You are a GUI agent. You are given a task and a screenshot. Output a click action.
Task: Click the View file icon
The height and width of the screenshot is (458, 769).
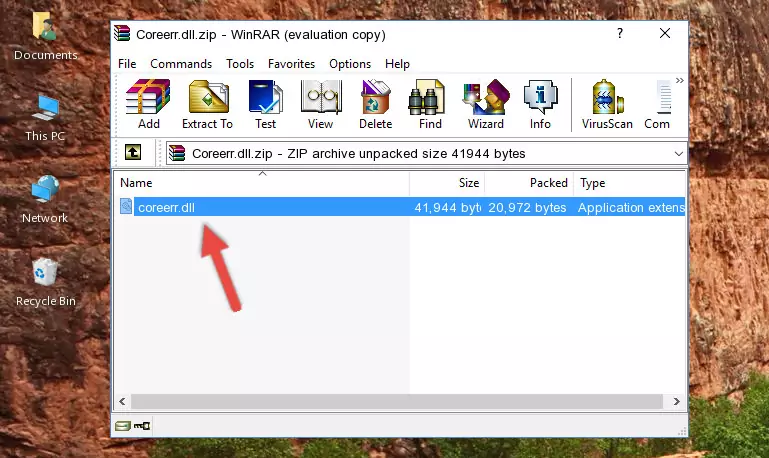(x=321, y=104)
